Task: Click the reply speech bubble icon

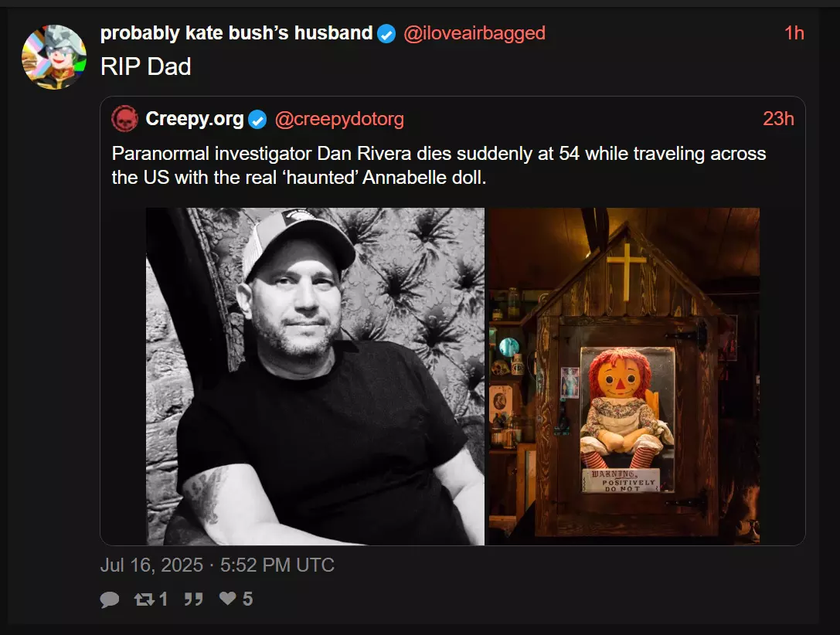Action: (110, 599)
